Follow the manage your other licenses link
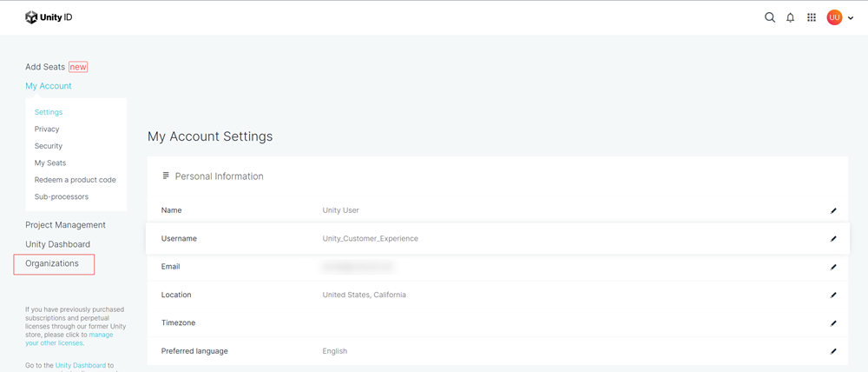 (61, 342)
